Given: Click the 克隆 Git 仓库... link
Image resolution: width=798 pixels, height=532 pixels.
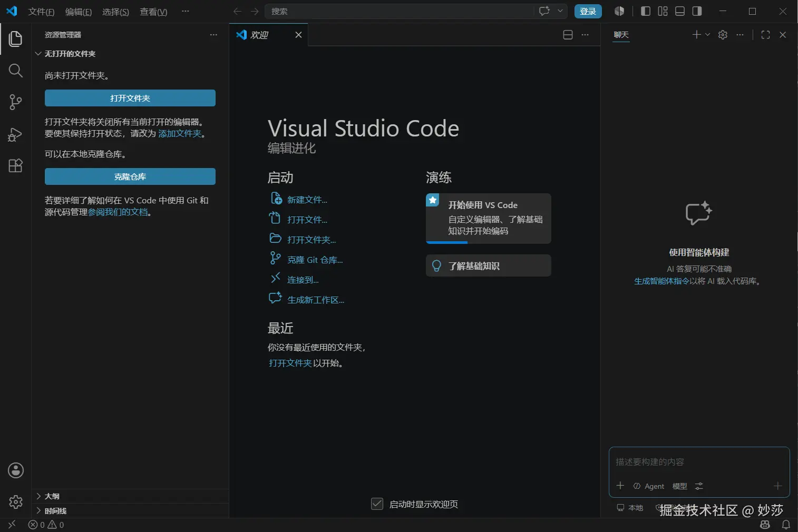Looking at the screenshot, I should tap(315, 260).
